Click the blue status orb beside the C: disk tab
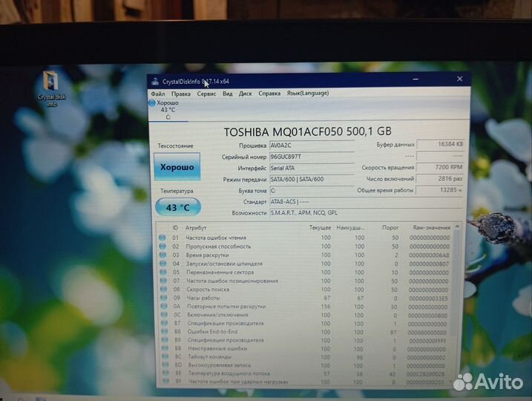The height and width of the screenshot is (401, 532). click(152, 103)
